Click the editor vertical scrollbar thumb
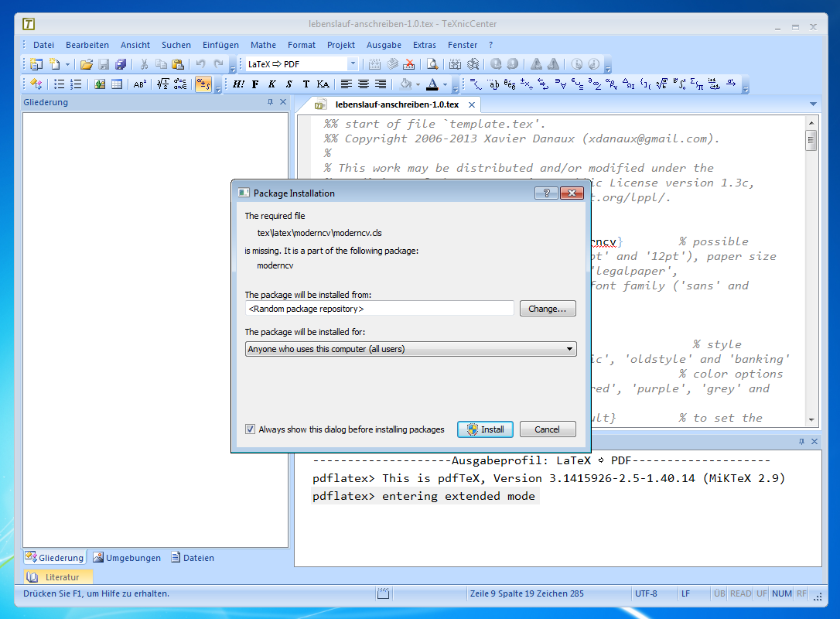This screenshot has width=840, height=619. tap(811, 142)
